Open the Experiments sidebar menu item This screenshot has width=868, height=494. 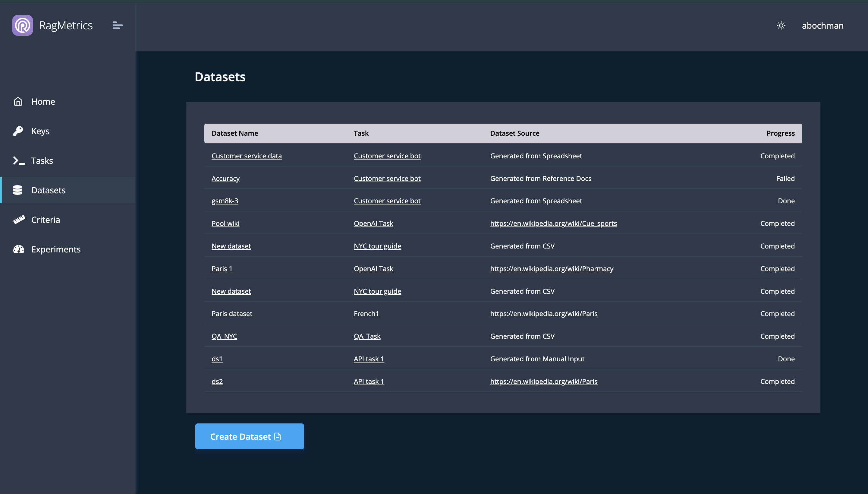(55, 249)
